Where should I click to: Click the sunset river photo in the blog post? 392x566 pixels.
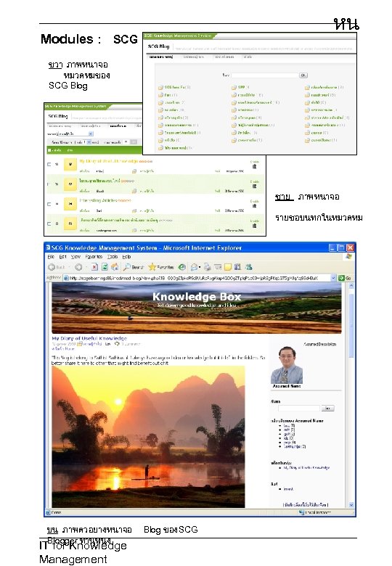tap(148, 437)
